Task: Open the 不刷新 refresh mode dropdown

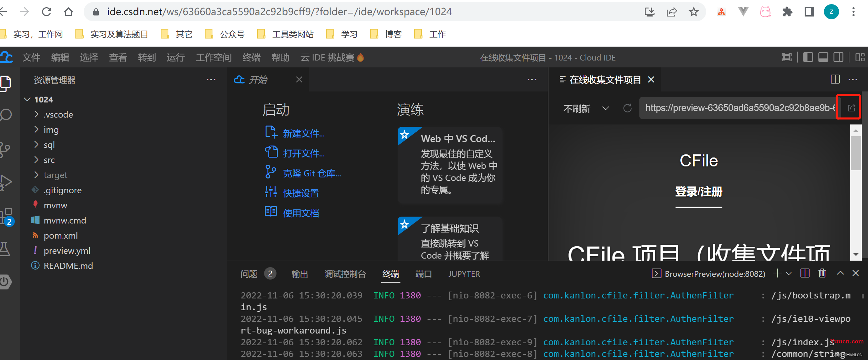Action: (x=586, y=109)
